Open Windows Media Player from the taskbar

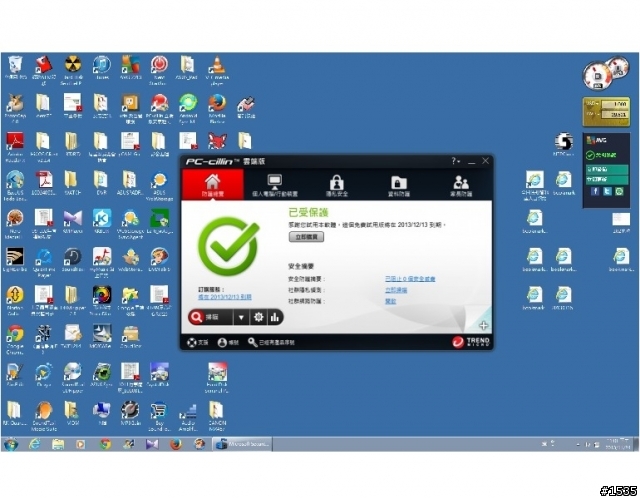(81, 444)
